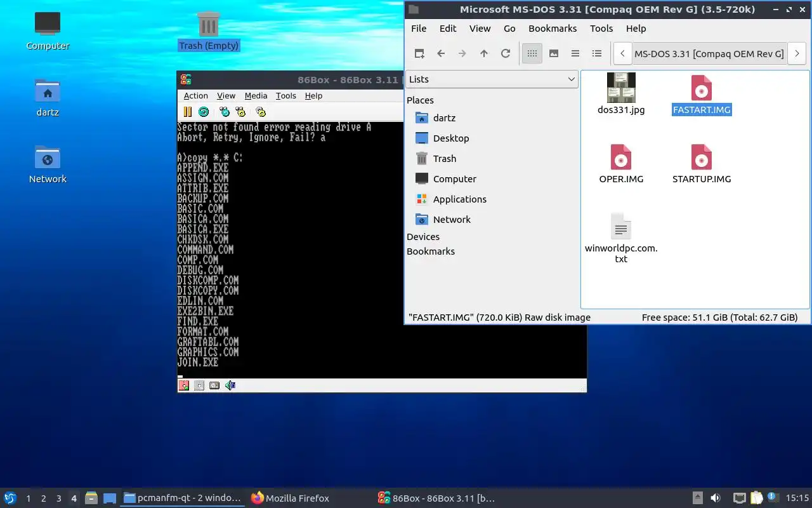Image resolution: width=812 pixels, height=508 pixels.
Task: Click the file manager launcher in the panel
Action: [x=91, y=498]
